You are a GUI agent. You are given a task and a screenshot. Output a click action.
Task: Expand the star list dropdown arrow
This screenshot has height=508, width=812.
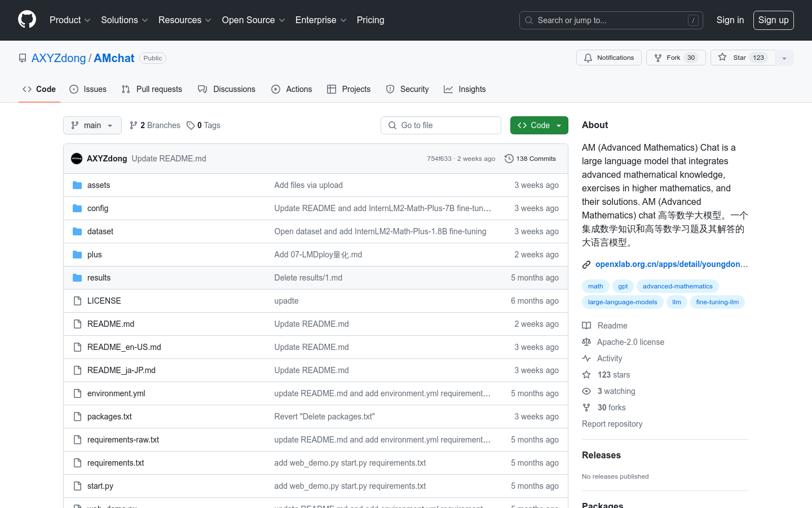pyautogui.click(x=784, y=58)
